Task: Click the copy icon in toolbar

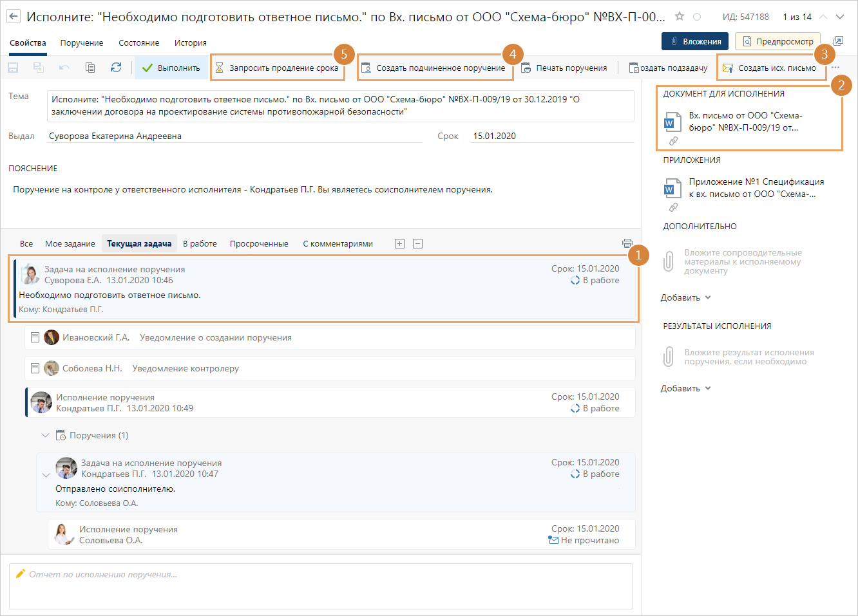Action: [x=90, y=68]
